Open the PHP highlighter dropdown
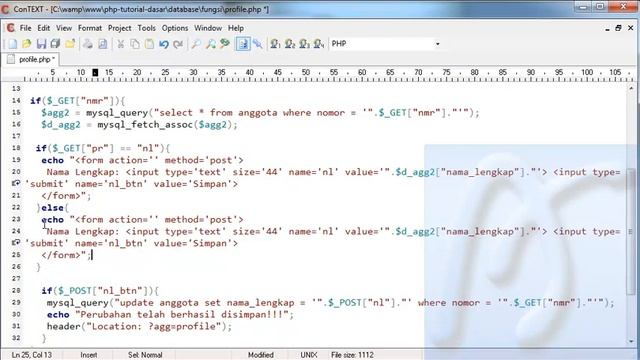 pyautogui.click(x=438, y=44)
